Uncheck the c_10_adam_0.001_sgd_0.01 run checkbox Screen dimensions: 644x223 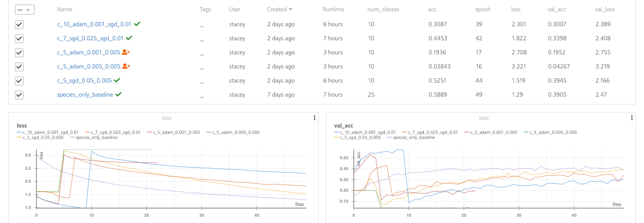click(19, 25)
